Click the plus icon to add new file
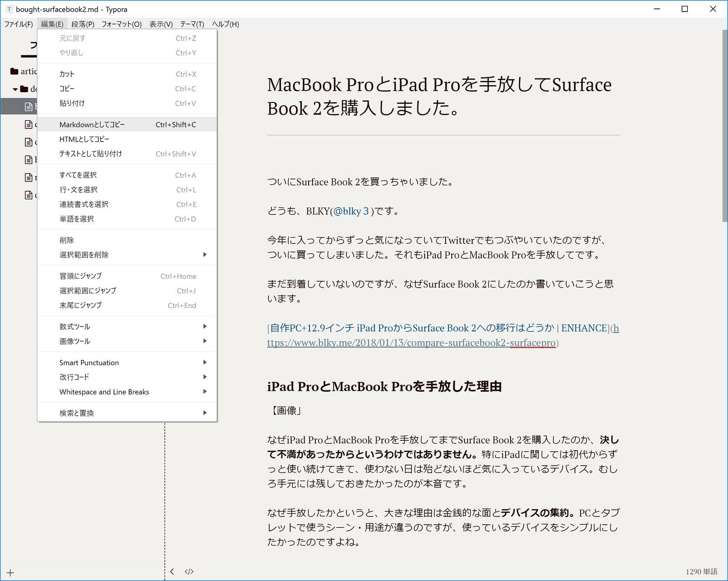 click(10, 572)
